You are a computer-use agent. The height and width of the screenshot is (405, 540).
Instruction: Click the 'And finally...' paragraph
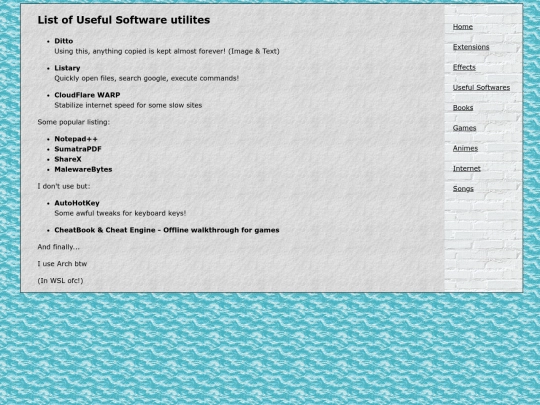pos(58,247)
